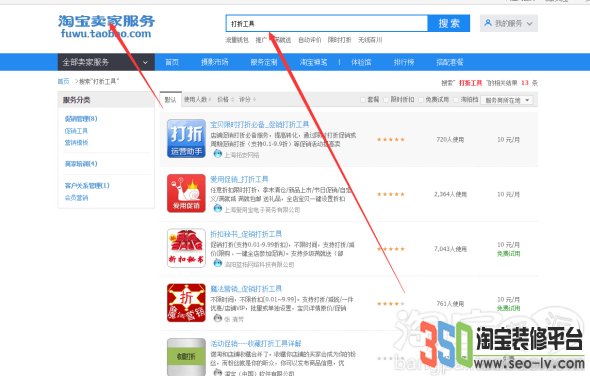This screenshot has height=376, width=590.
Task: Open the red star 魔法营销 icon
Action: point(186,303)
